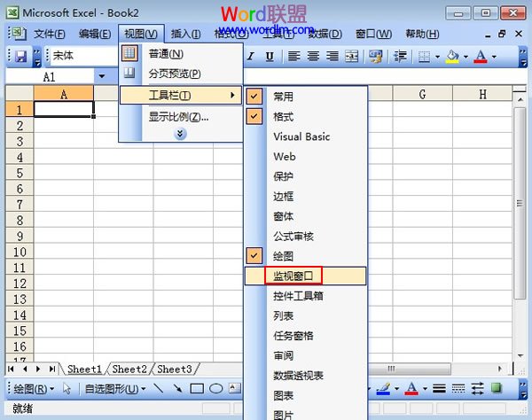Switch to the Sheet3 tab
The image size is (532, 420).
[175, 369]
